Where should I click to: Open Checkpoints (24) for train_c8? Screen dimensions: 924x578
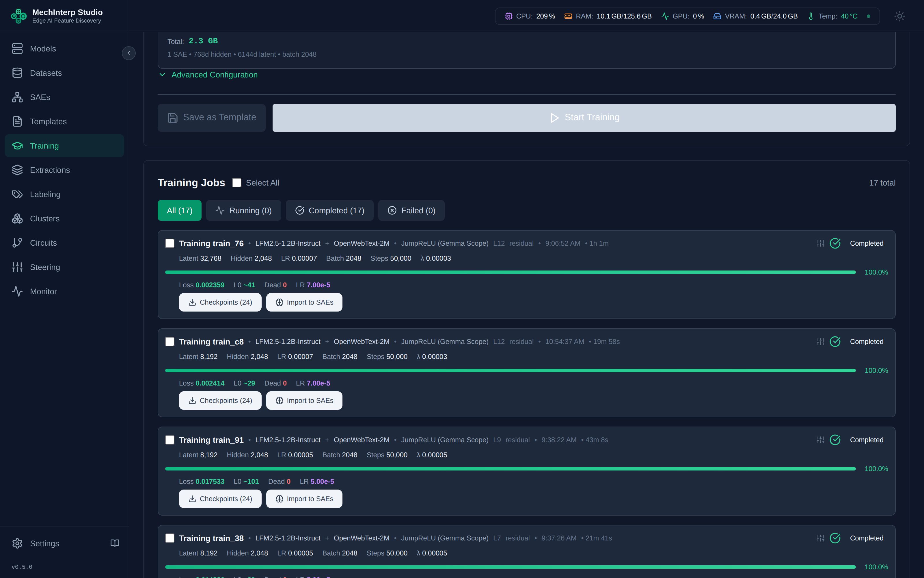tap(220, 401)
